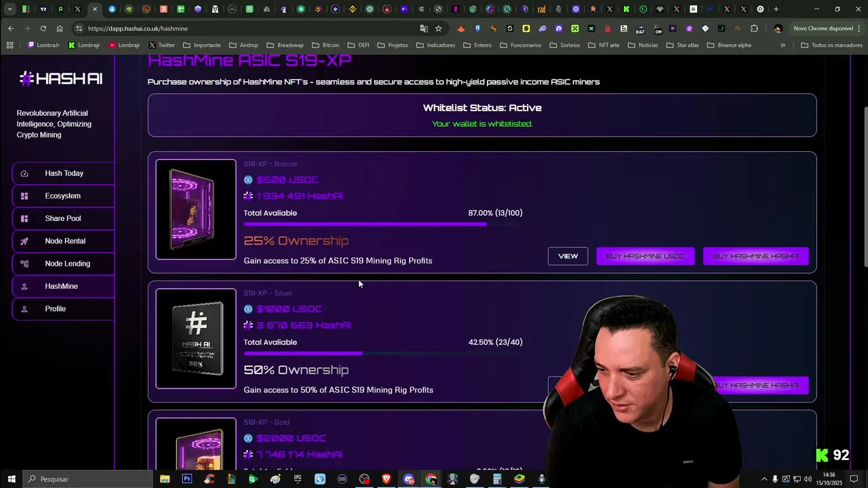Open the Hash Today sidebar item

(x=63, y=174)
